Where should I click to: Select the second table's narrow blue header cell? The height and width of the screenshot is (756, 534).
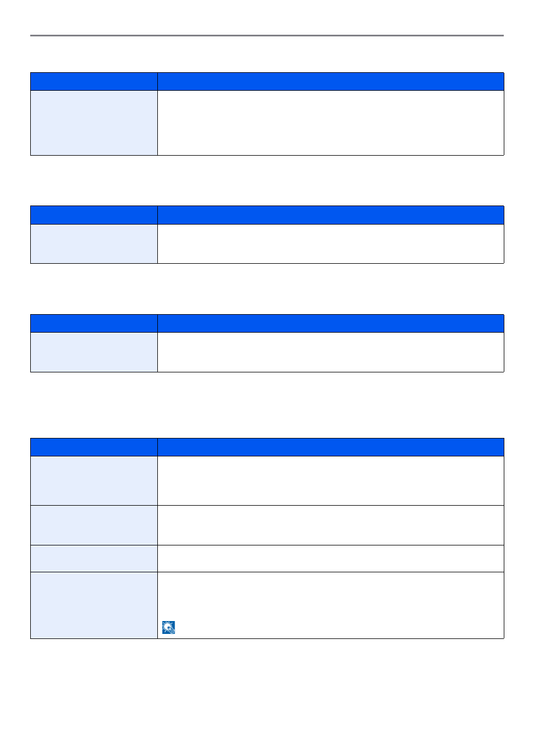pyautogui.click(x=94, y=215)
